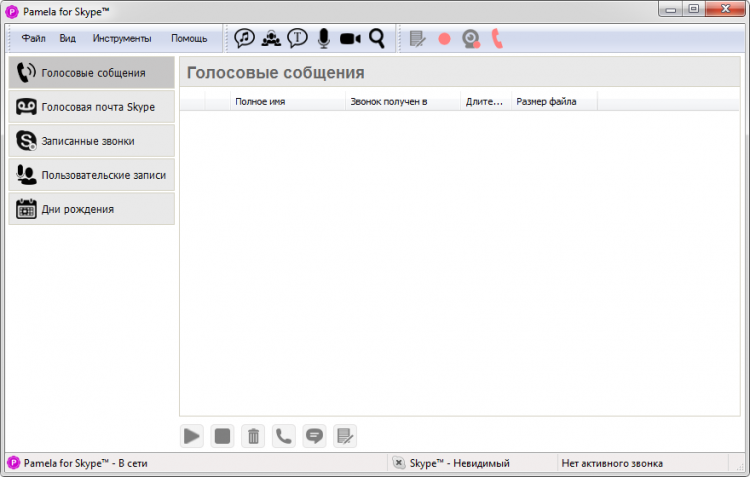Click the webcam recording icon

tap(471, 39)
